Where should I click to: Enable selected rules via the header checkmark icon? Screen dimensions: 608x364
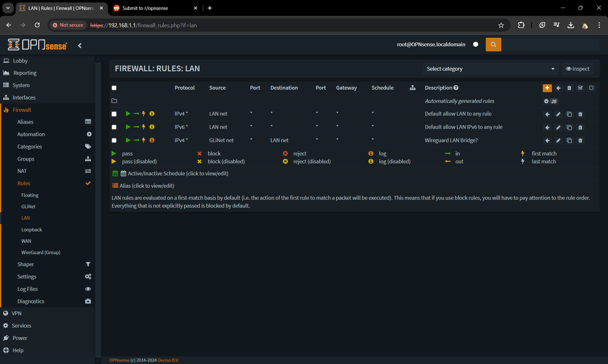pyautogui.click(x=580, y=88)
